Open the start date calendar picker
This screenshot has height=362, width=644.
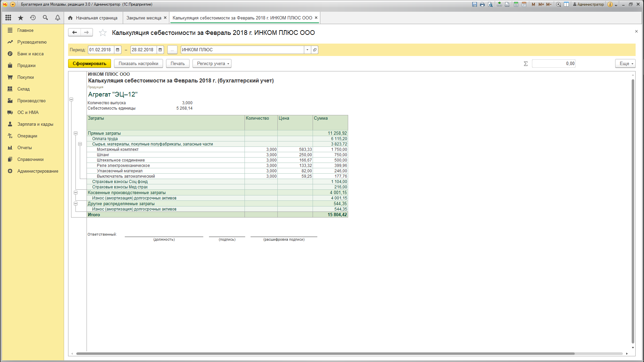click(118, 50)
